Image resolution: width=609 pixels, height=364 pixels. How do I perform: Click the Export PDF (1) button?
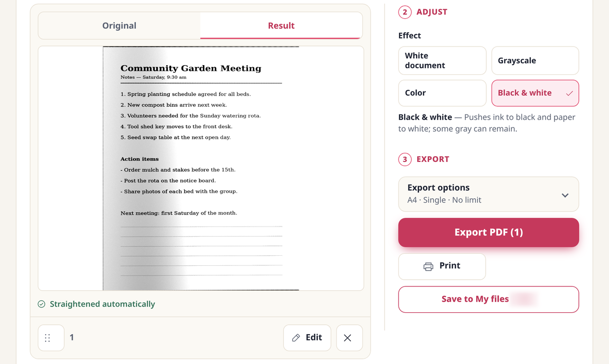click(489, 232)
